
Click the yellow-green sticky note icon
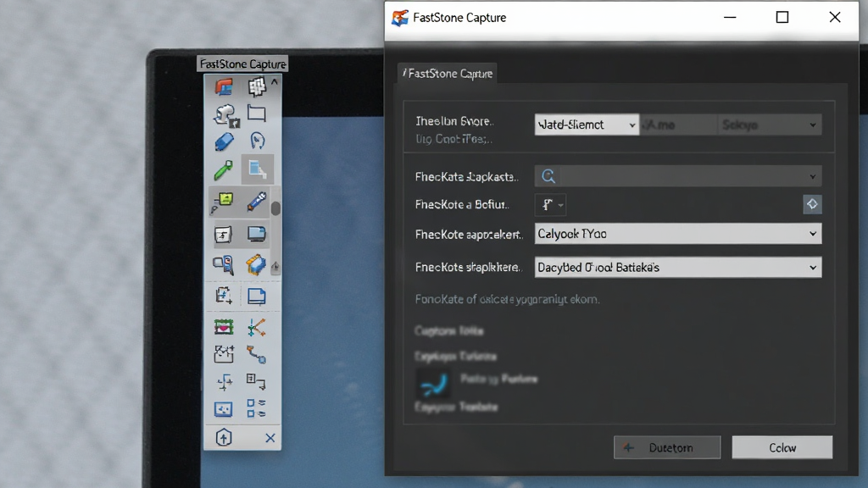[223, 202]
